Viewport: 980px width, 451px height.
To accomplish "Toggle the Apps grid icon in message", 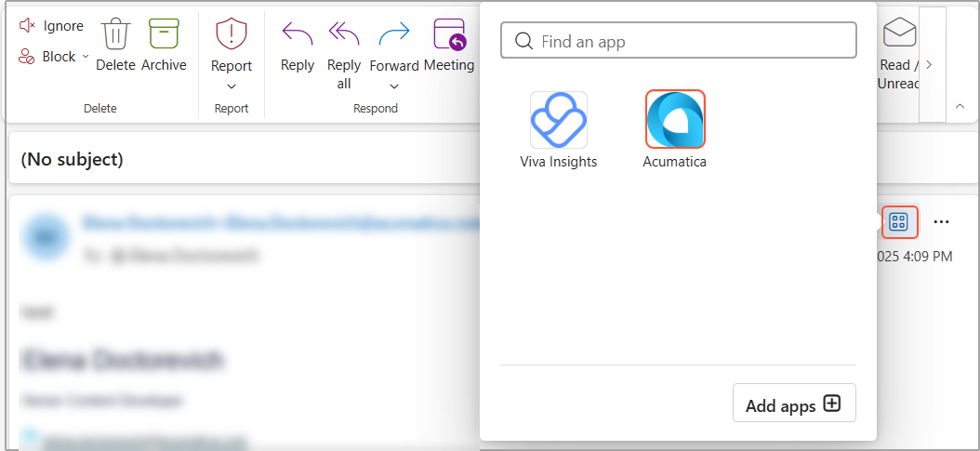I will [x=899, y=221].
